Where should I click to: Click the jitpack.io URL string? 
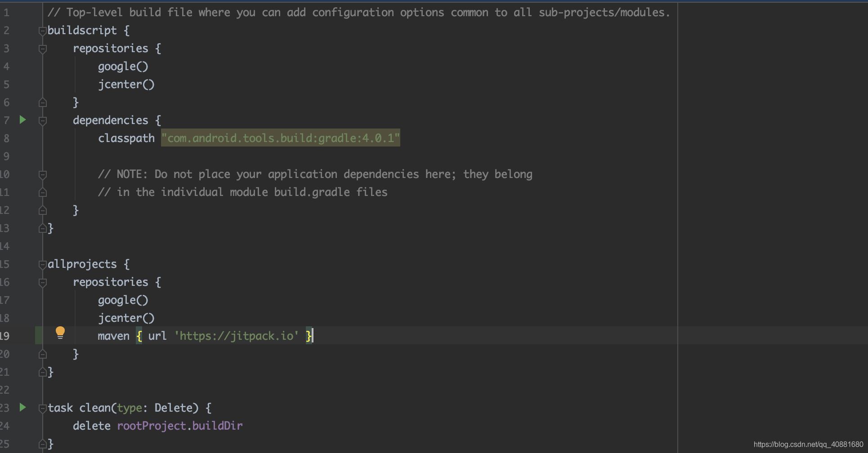click(x=237, y=336)
